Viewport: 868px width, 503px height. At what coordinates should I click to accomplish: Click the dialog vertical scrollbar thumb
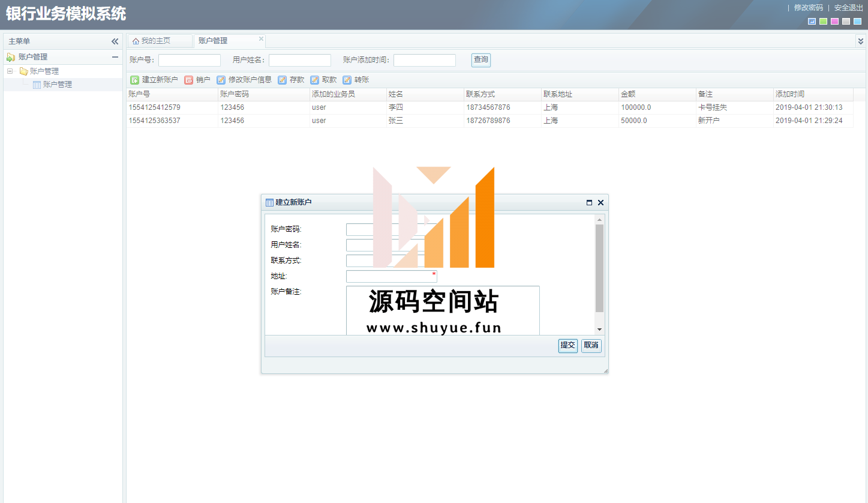(x=599, y=268)
